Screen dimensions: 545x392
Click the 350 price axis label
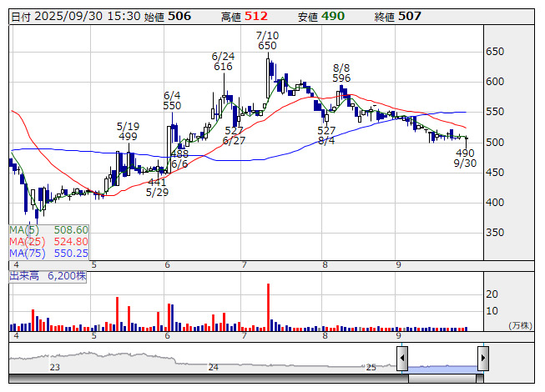495,233
